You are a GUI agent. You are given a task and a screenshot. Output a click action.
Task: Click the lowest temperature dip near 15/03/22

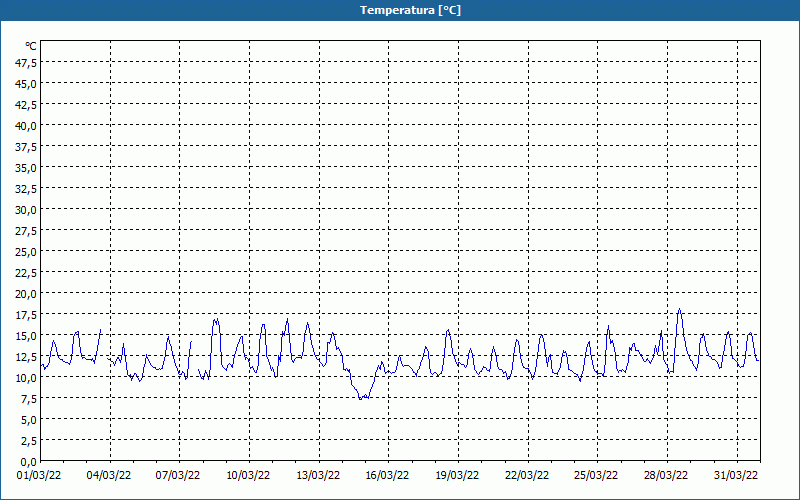click(x=360, y=398)
